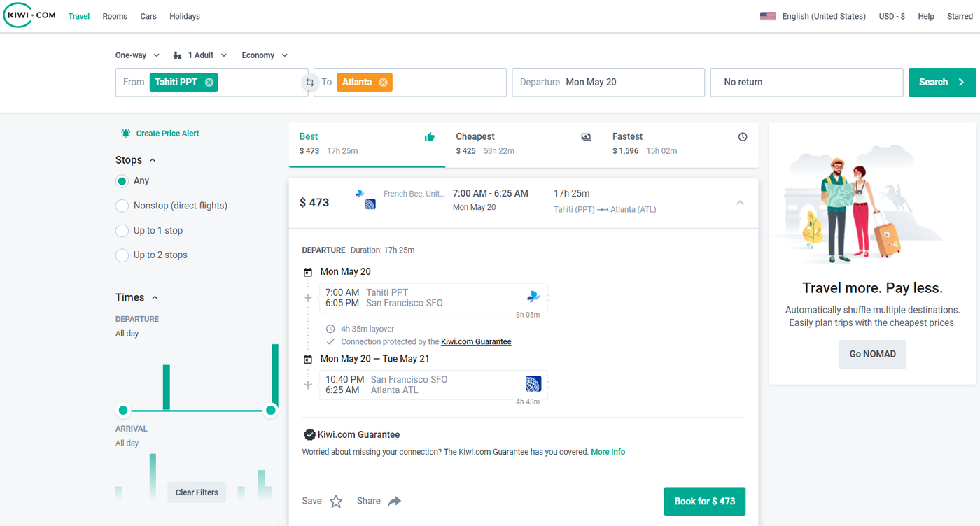Select the Nonstop (direct flights) filter
The image size is (980, 526).
pyautogui.click(x=122, y=205)
